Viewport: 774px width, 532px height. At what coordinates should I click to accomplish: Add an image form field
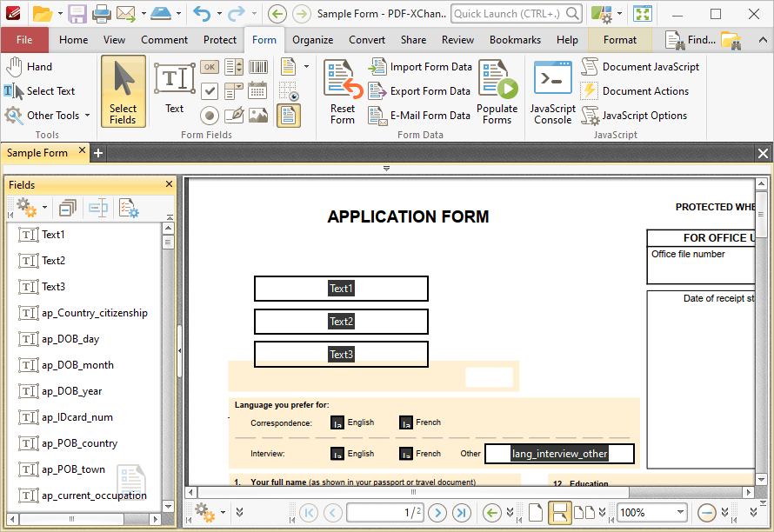pos(257,116)
